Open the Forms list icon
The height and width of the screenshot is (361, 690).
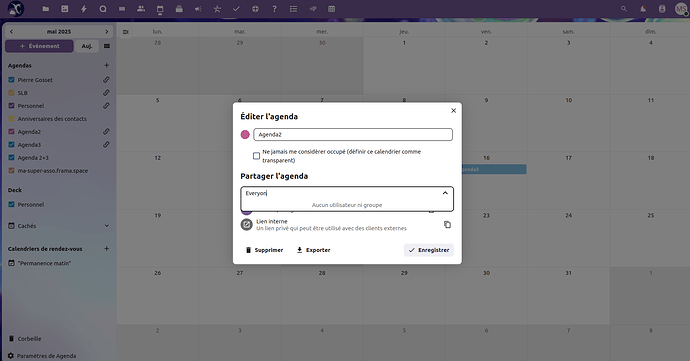(x=294, y=9)
